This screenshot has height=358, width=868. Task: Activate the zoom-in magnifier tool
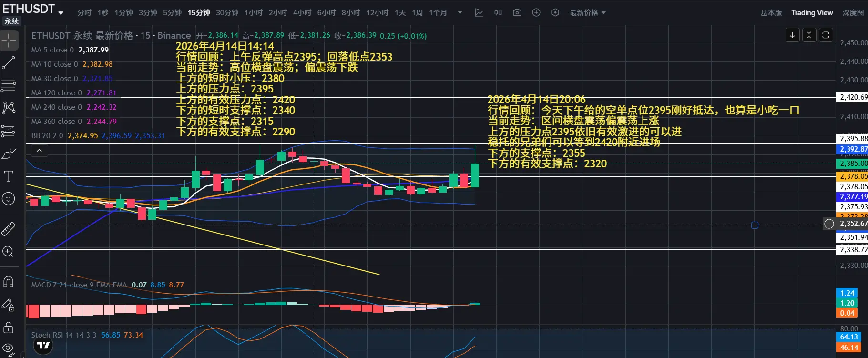click(9, 252)
